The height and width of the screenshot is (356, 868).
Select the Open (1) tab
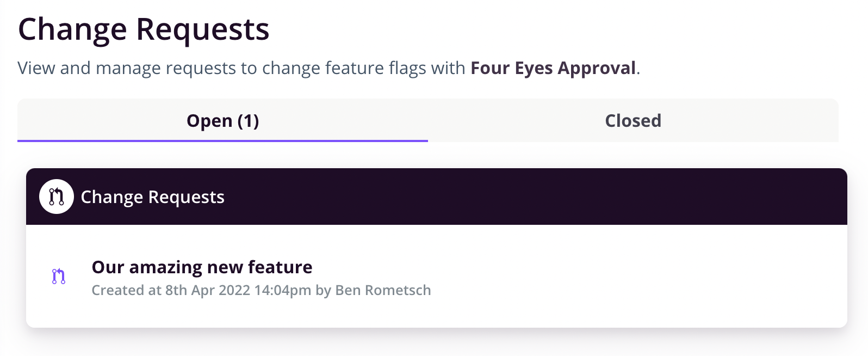tap(222, 121)
